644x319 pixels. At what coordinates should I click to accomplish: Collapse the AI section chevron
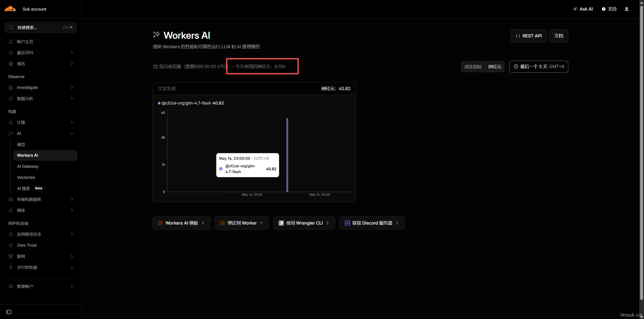pyautogui.click(x=72, y=134)
